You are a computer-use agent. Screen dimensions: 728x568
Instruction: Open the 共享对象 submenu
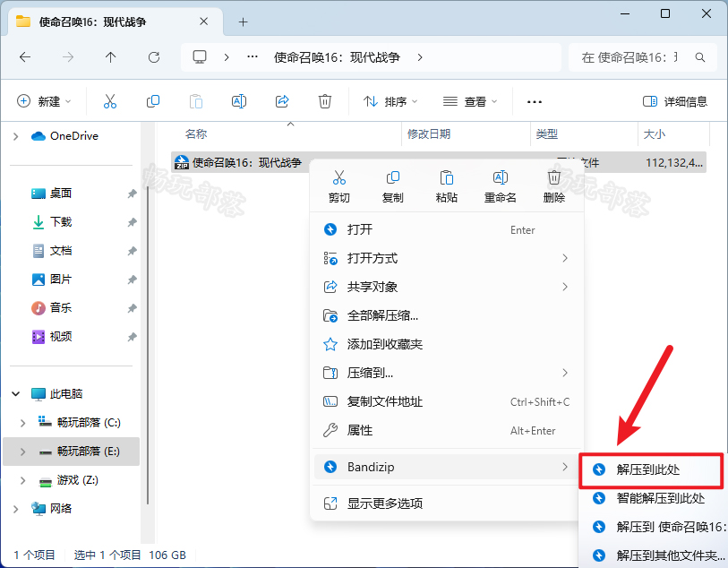click(x=446, y=287)
